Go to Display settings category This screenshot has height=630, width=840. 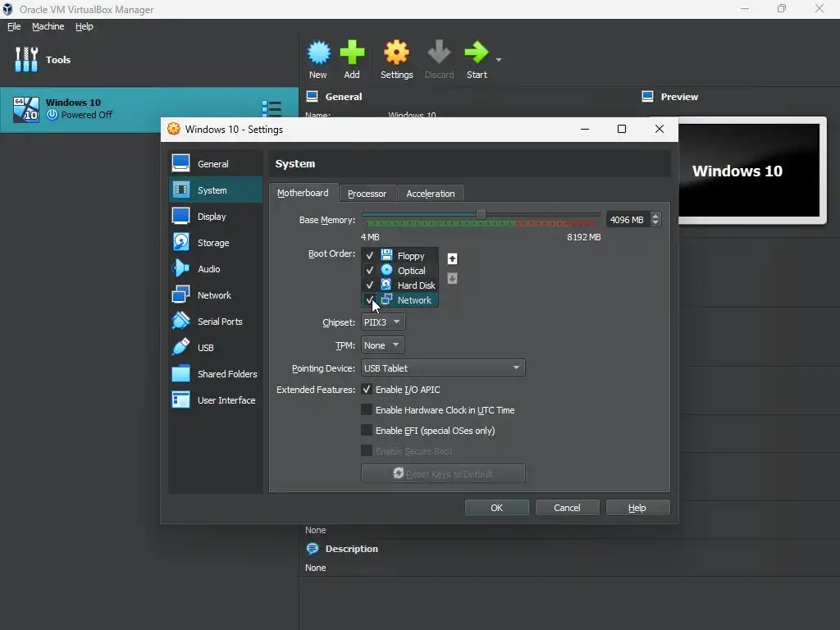tap(216, 216)
